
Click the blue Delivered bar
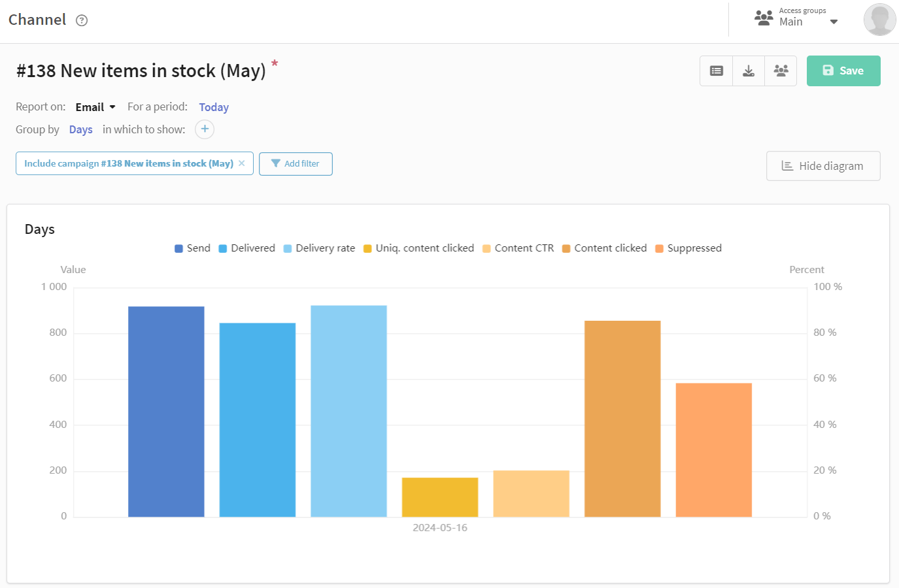tap(258, 420)
